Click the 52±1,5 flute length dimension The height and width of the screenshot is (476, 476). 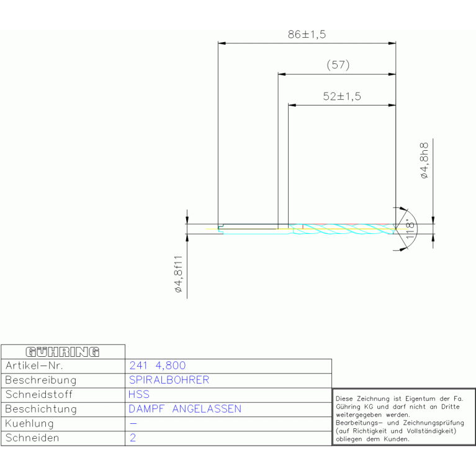[x=341, y=96]
